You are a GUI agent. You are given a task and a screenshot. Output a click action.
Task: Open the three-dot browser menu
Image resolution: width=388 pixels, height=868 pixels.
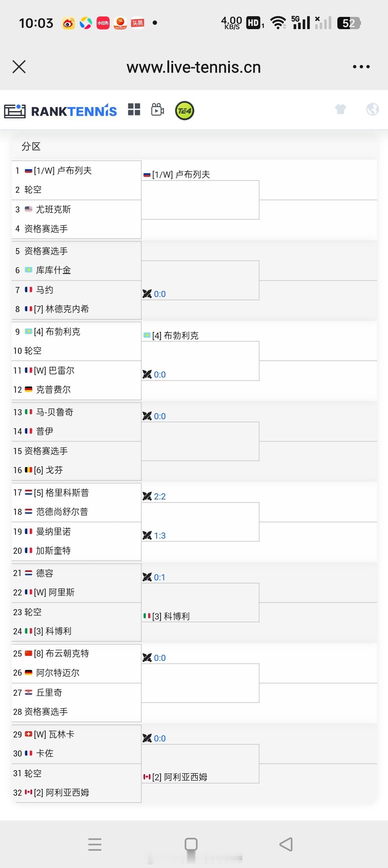[x=361, y=67]
